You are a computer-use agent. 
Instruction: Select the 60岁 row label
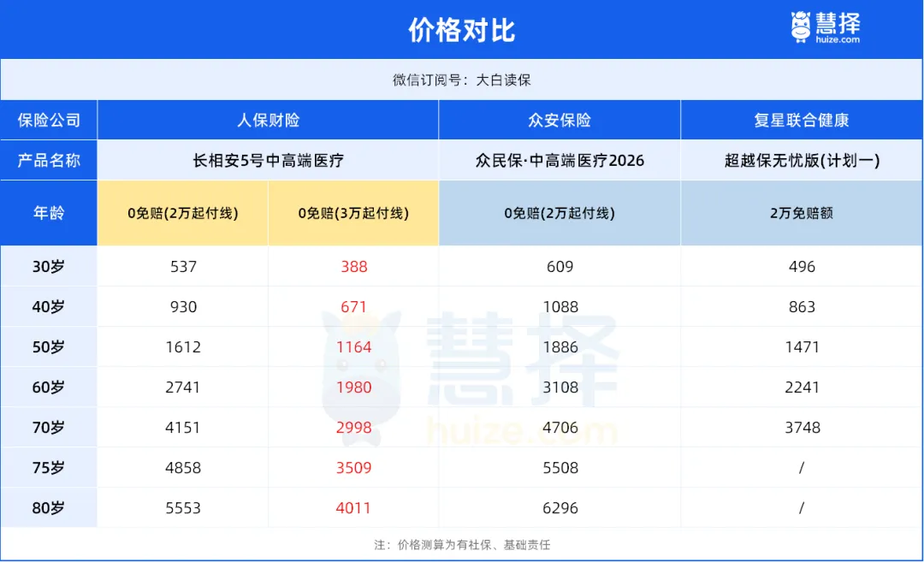click(x=49, y=387)
